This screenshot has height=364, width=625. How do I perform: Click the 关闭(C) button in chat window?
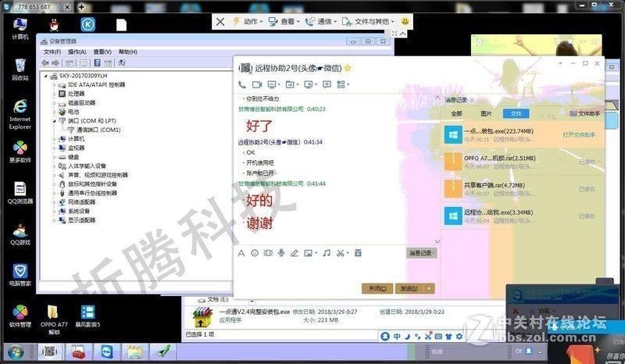pyautogui.click(x=377, y=288)
